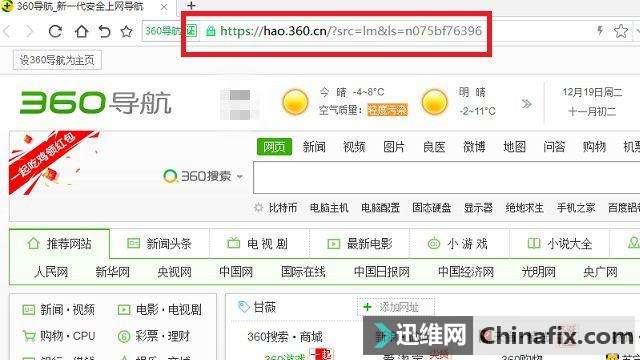Open the 国际在线 link
This screenshot has height=360, width=640.
[303, 271]
